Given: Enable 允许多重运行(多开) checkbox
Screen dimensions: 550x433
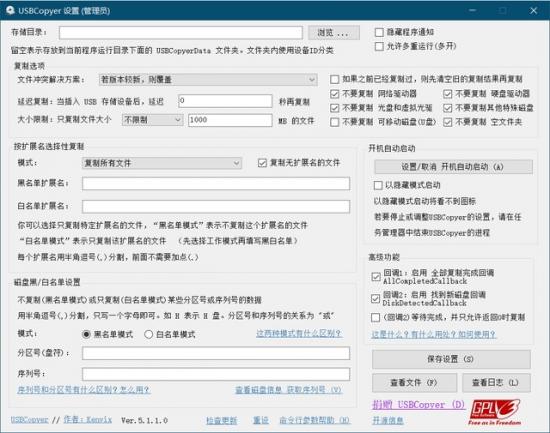Looking at the screenshot, I should pos(379,46).
